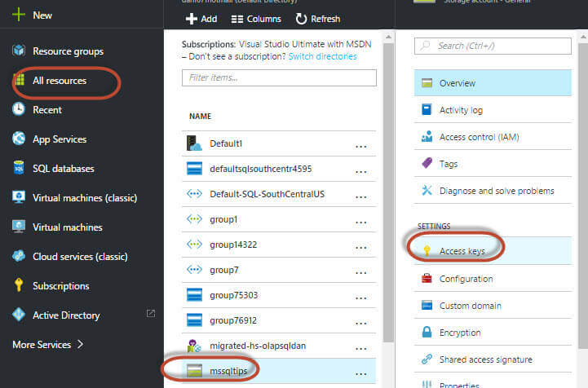Screen dimensions: 588x388
Task: Click the App Services globe icon
Action: [x=19, y=139]
